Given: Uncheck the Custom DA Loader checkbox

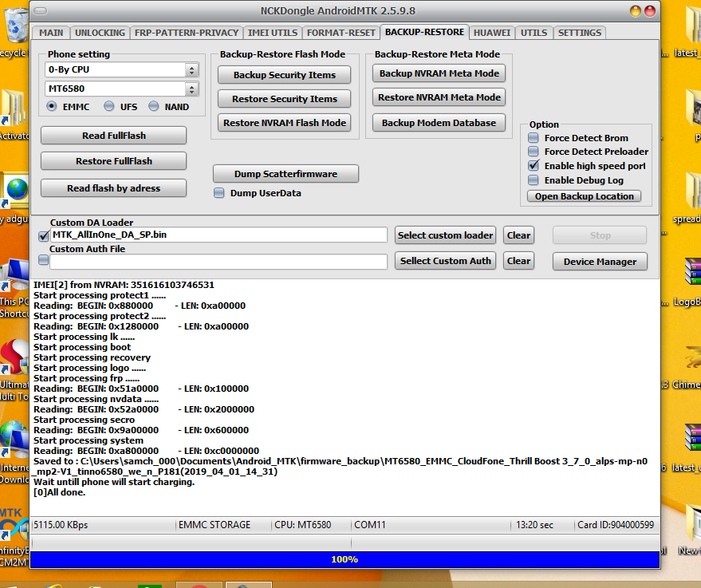Looking at the screenshot, I should pos(44,235).
